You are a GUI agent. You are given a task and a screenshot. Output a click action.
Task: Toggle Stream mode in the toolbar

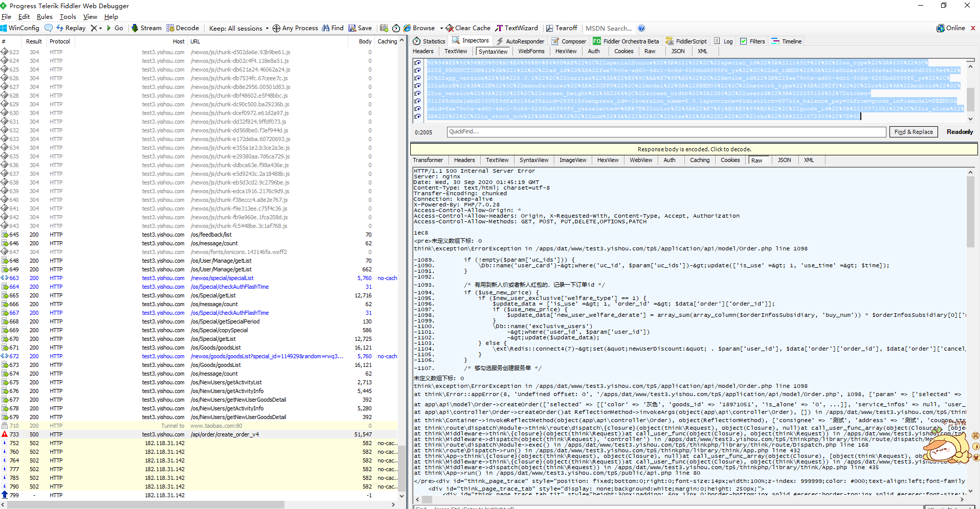146,28
